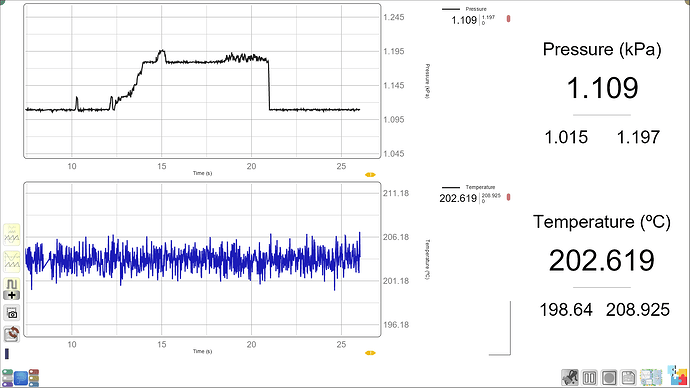Click the small dark blue bar indicator

click(x=7, y=353)
